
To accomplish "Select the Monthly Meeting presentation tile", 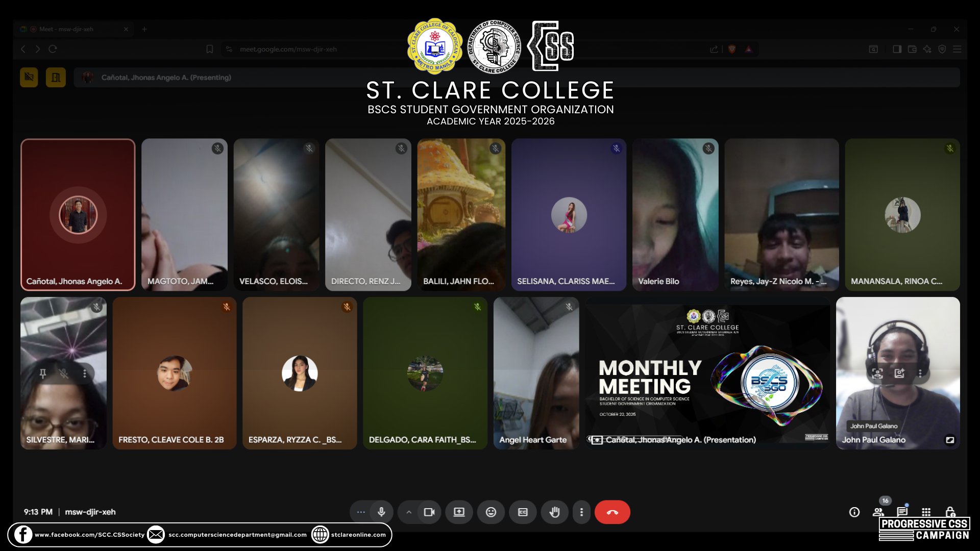I will [x=707, y=373].
